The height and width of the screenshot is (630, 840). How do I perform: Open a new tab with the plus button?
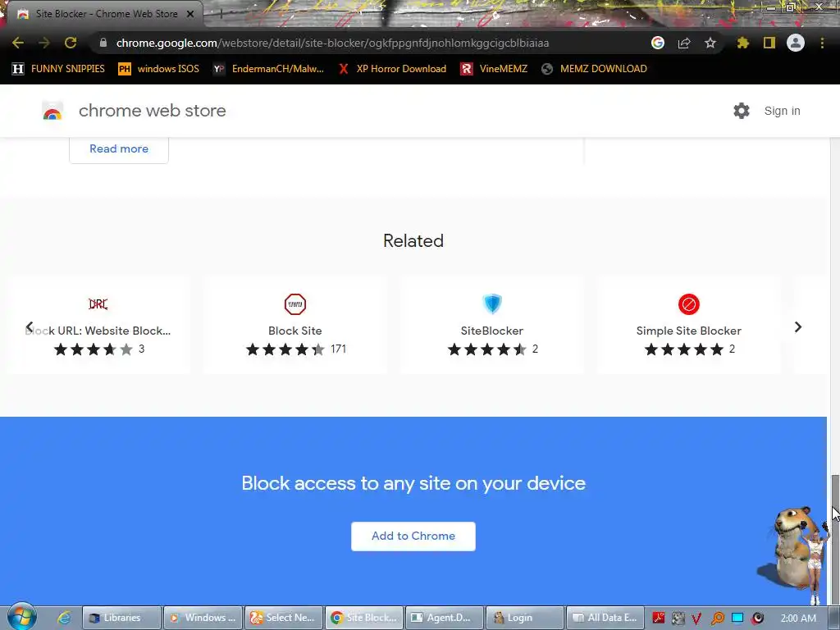(x=221, y=15)
